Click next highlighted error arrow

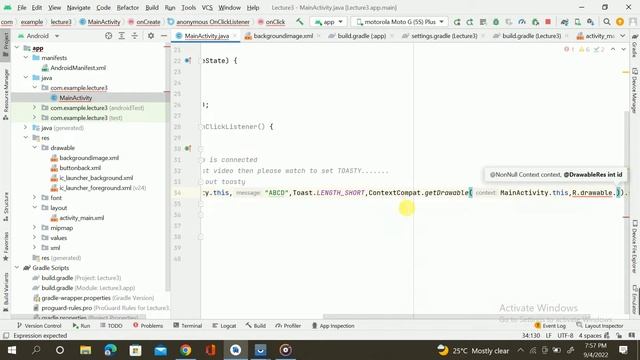pos(624,49)
